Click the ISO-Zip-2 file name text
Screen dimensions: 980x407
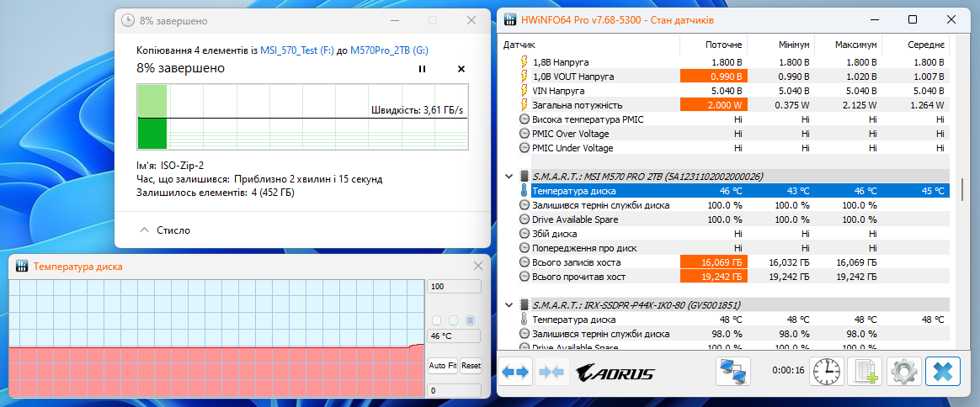point(182,166)
